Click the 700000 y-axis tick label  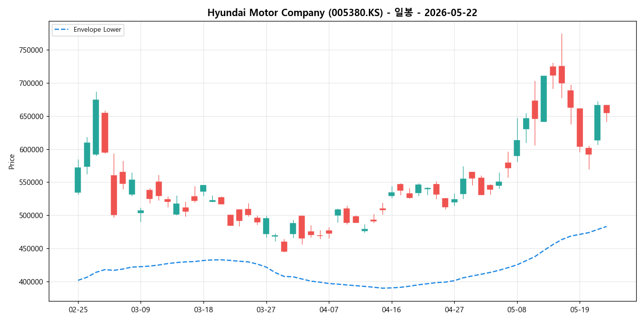click(32, 83)
